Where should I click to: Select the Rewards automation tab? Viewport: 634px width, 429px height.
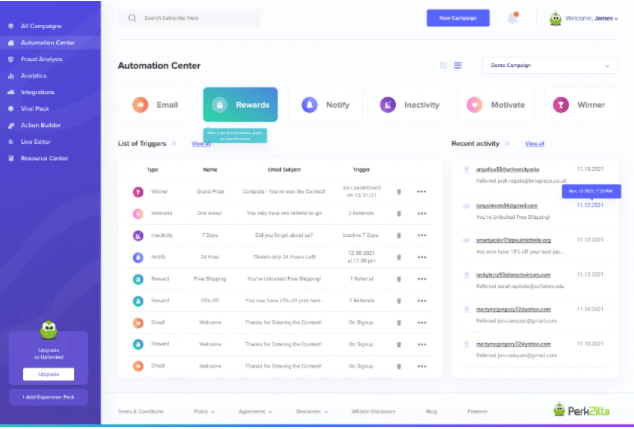[x=240, y=105]
